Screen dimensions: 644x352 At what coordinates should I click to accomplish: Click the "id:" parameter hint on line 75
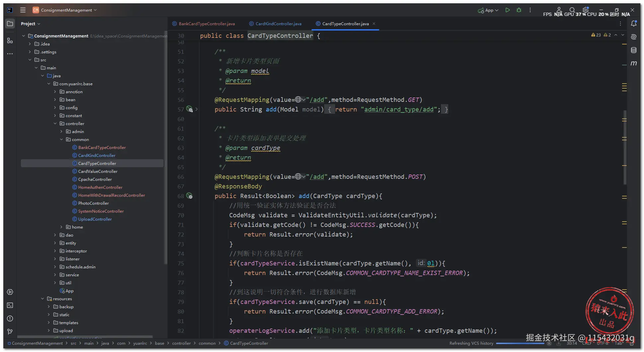(421, 263)
